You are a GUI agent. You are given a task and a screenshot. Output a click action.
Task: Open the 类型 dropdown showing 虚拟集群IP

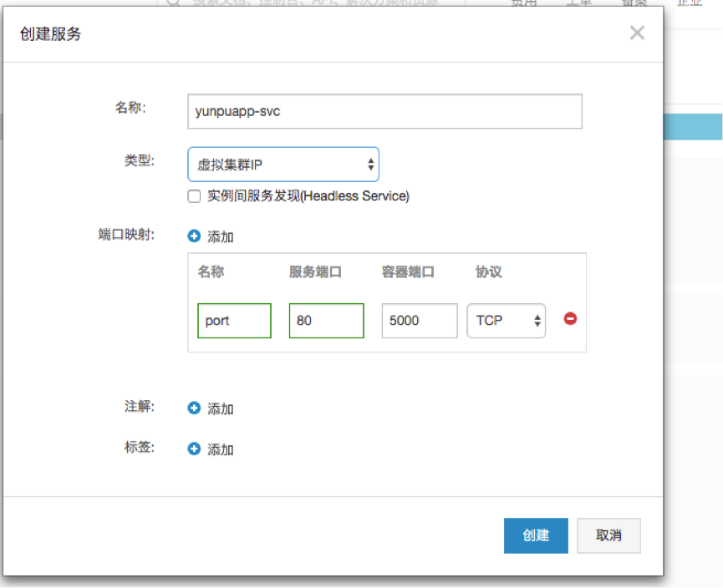tap(283, 165)
